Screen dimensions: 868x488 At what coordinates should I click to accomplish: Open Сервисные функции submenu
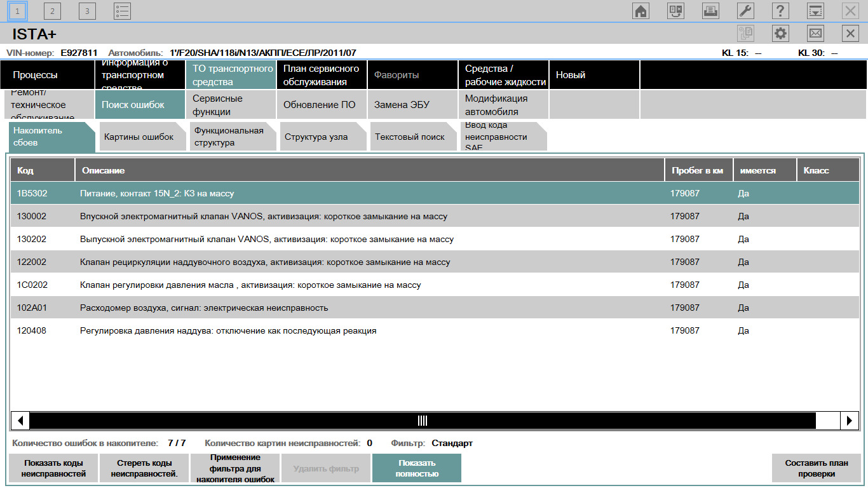click(231, 105)
